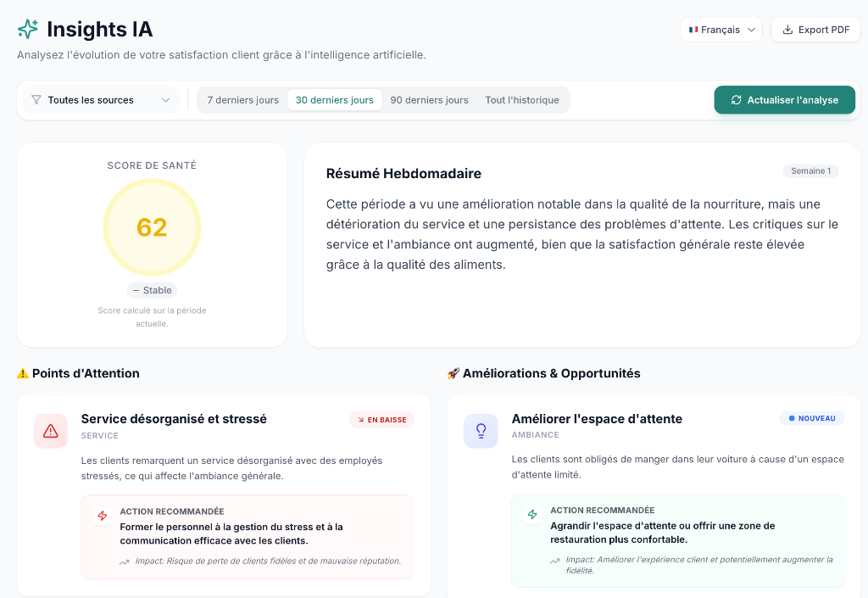Open the "Toutes les sources" dropdown
The width and height of the screenshot is (868, 598).
tap(99, 99)
